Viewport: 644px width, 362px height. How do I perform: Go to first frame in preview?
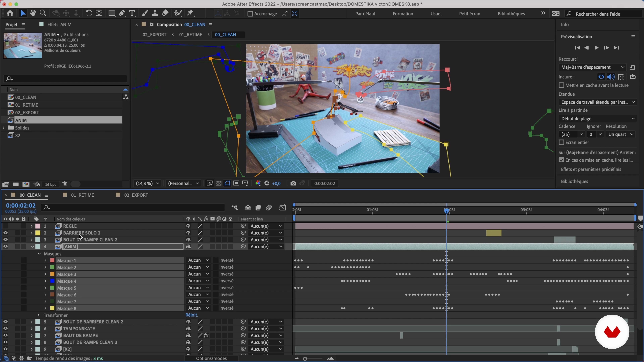pyautogui.click(x=577, y=48)
